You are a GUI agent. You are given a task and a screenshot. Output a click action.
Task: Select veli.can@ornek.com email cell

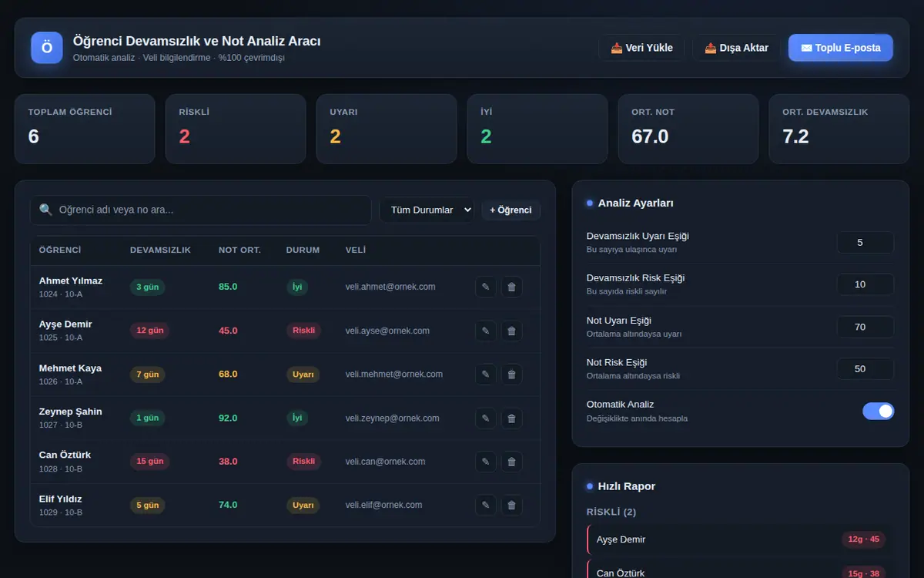click(x=386, y=462)
